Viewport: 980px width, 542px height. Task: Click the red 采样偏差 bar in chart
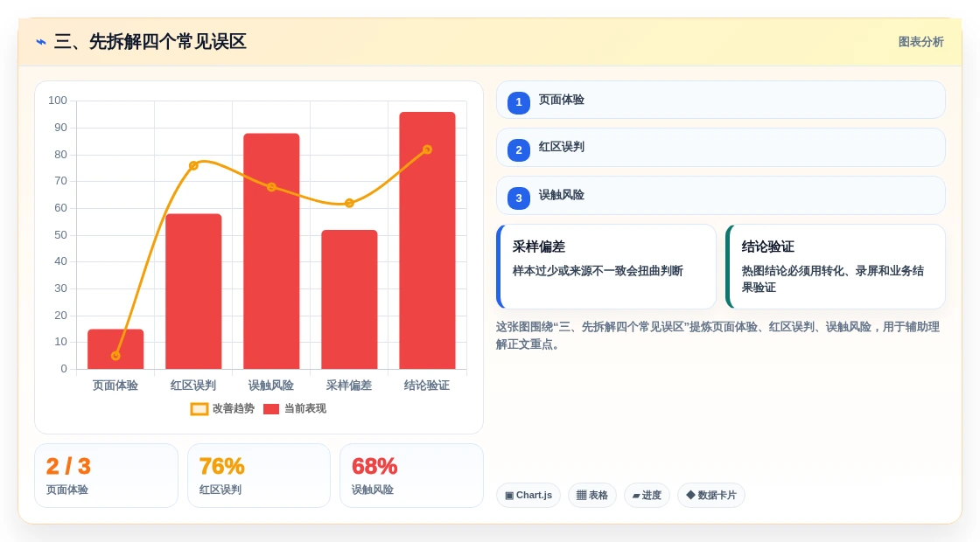point(349,300)
